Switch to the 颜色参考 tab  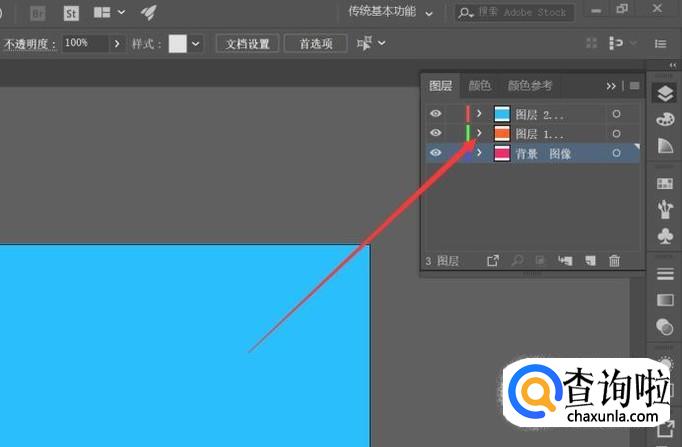[530, 86]
